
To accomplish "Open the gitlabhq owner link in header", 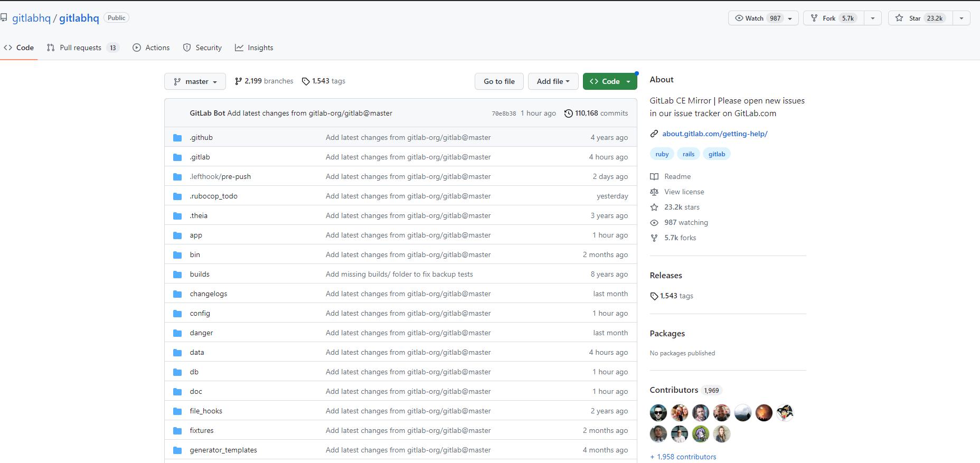I will (31, 18).
